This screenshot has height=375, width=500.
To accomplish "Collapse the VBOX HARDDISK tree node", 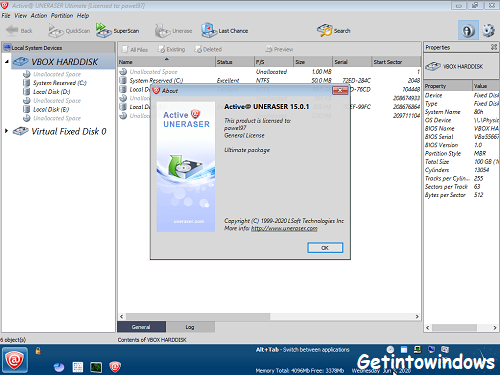I will point(7,62).
